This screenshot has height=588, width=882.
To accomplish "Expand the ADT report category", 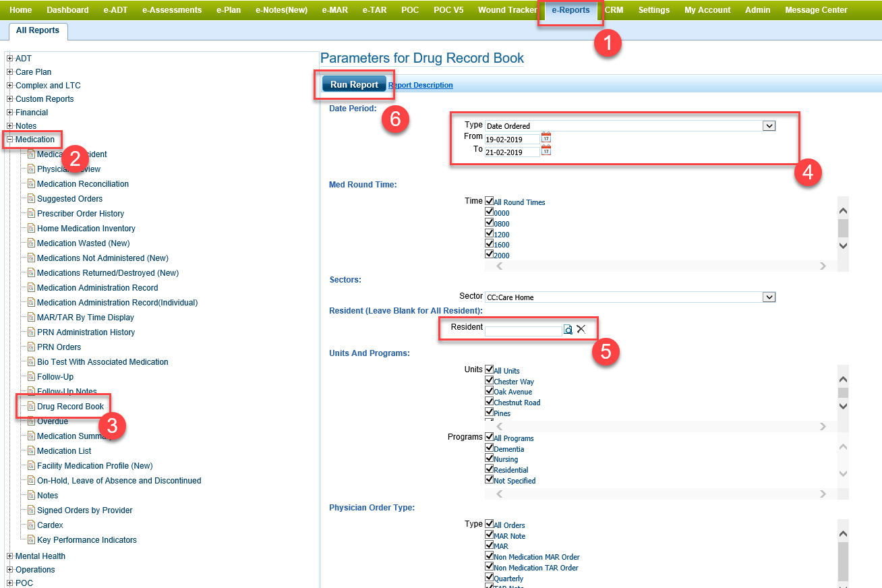I will 10,58.
